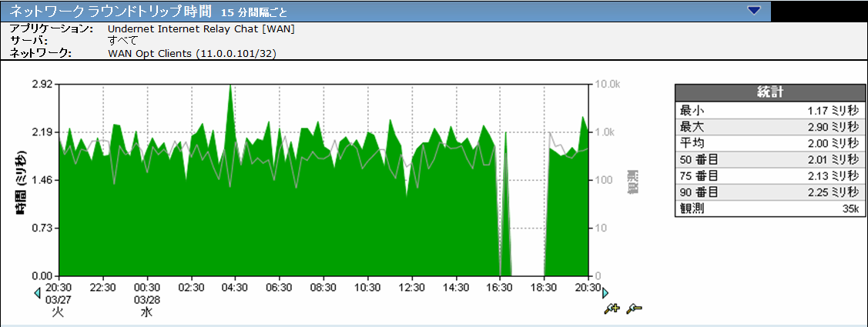The image size is (868, 327).
Task: Click the zoom out magnifier icon
Action: click(634, 309)
